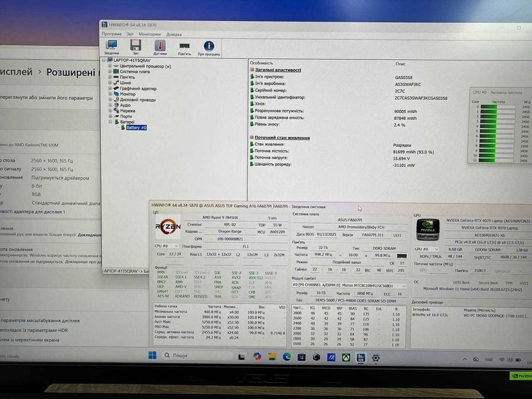This screenshot has height=399, width=532.
Task: Select the Шина tree item
Action: tap(125, 83)
